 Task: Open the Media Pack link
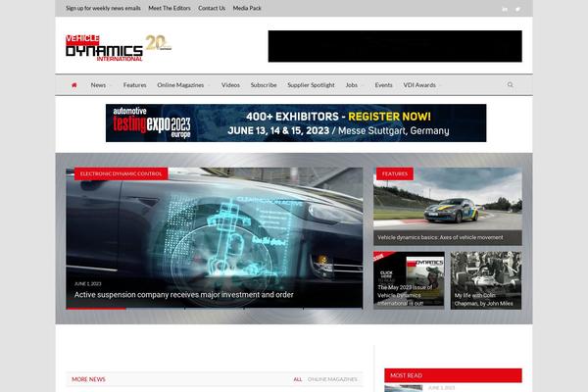pyautogui.click(x=247, y=8)
